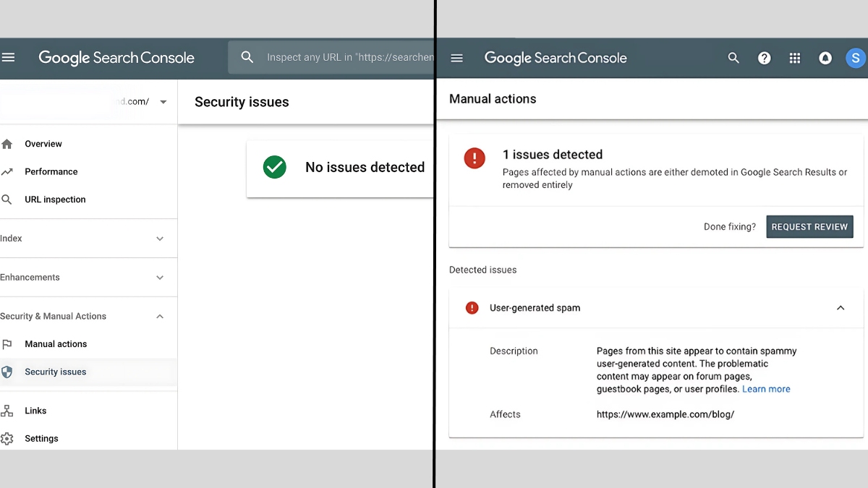Screen dimensions: 868x488
Task: Click the Done fixing? label
Action: (x=730, y=227)
